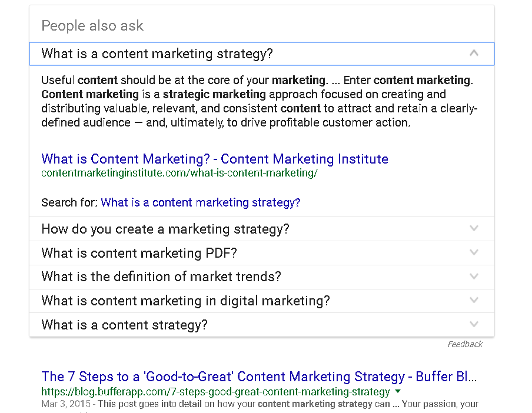Click the blog.bufferapp.com green URL
Viewport: 532px width, 413px height.
click(x=215, y=392)
